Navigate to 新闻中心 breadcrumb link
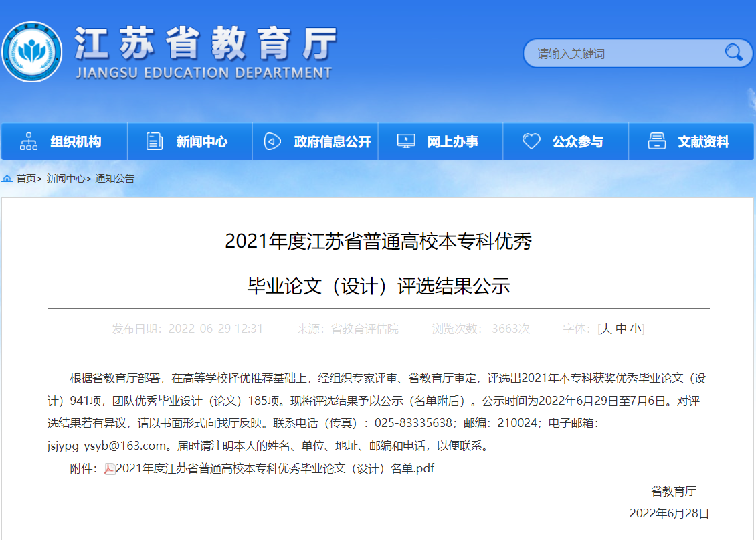This screenshot has width=756, height=540. (x=65, y=179)
